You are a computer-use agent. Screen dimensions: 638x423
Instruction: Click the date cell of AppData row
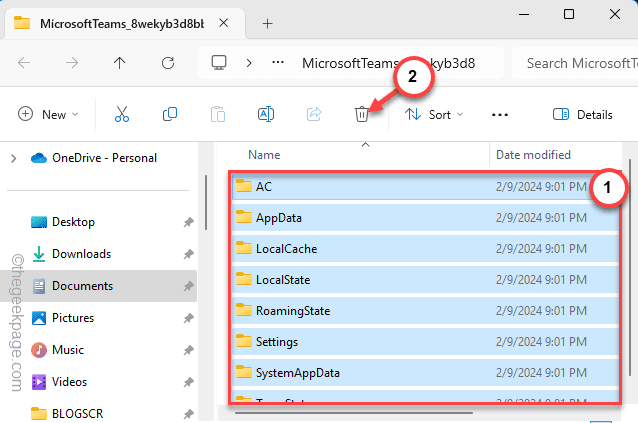[541, 218]
